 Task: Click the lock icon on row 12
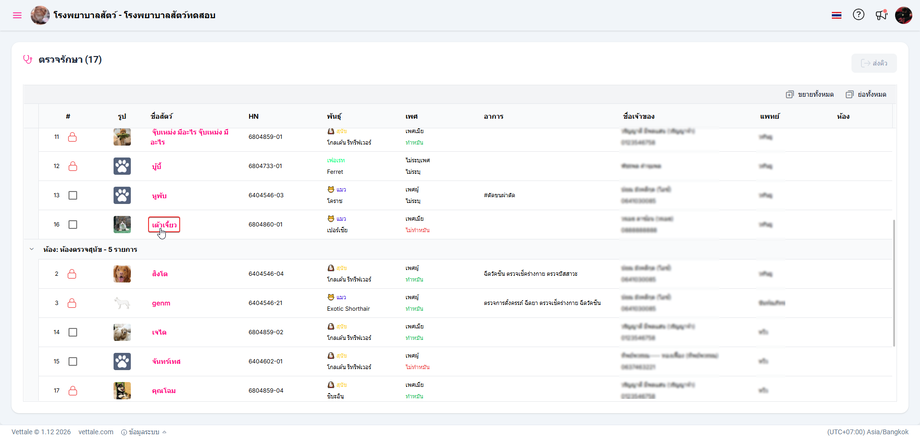pos(72,166)
